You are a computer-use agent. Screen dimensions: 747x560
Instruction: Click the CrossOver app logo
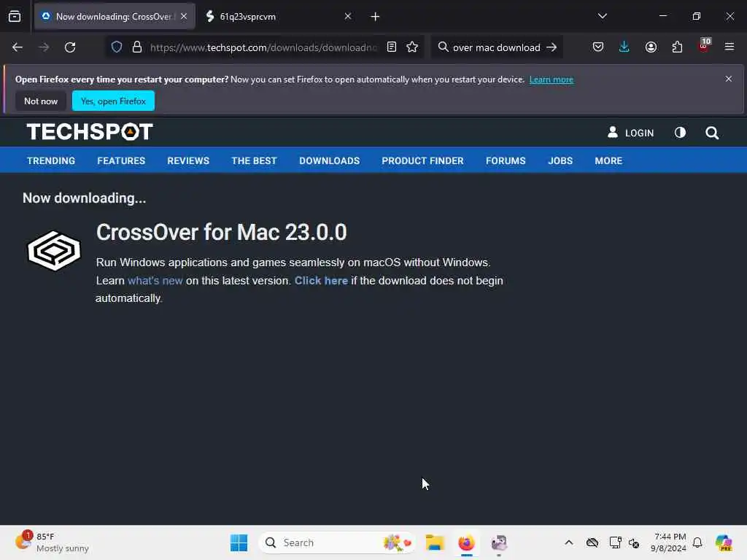pos(54,251)
